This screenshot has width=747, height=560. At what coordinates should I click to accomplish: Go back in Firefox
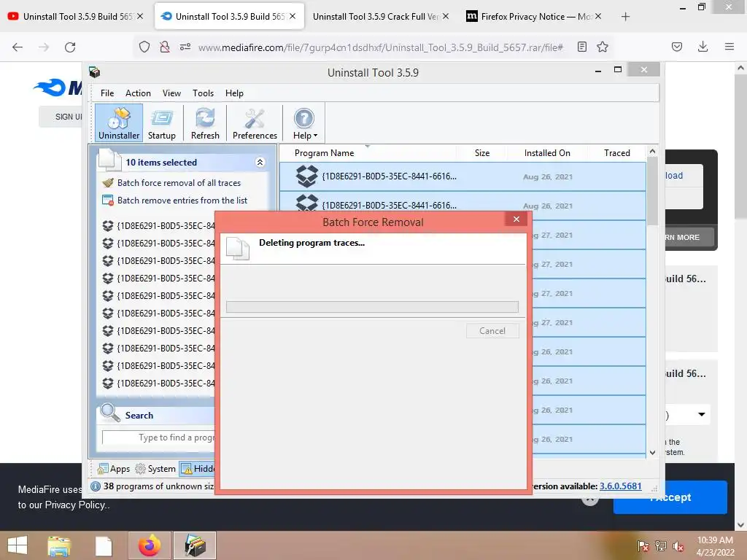point(18,47)
